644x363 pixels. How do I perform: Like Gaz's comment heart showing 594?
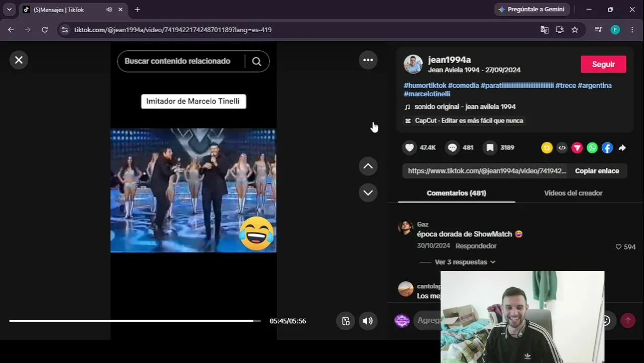pyautogui.click(x=619, y=247)
